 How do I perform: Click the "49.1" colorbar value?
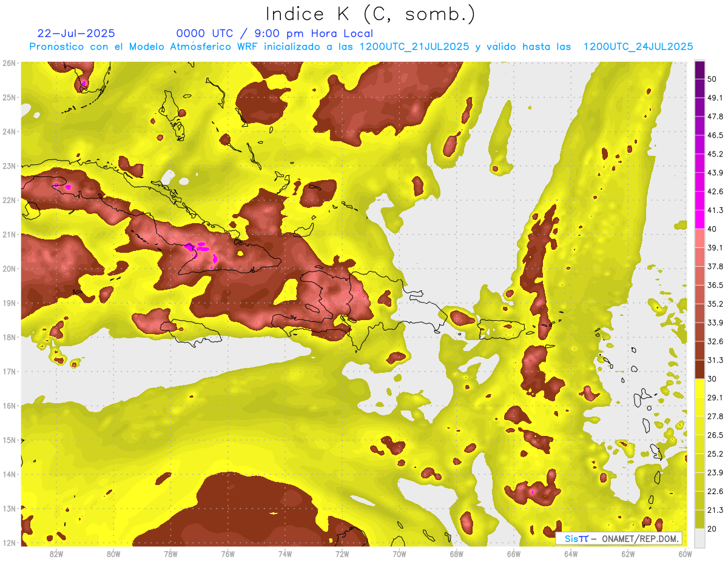click(715, 98)
